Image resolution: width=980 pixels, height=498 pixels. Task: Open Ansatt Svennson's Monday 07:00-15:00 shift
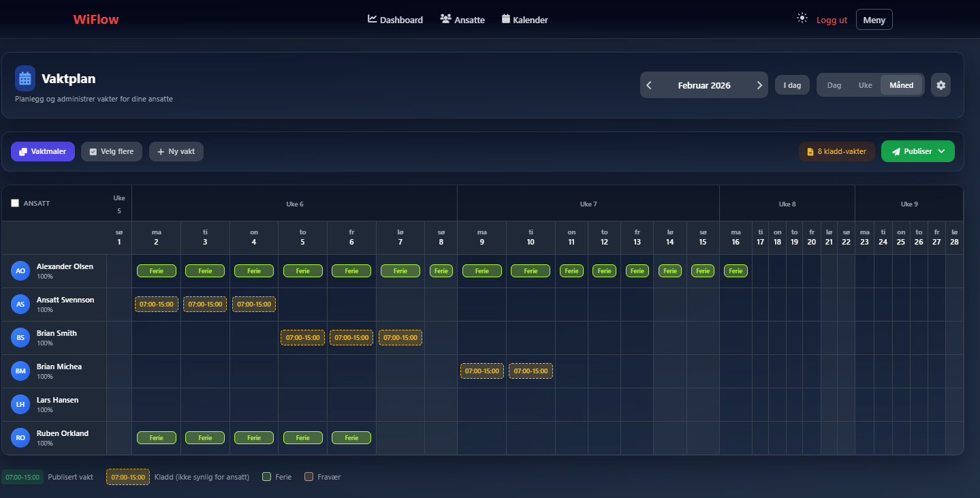pos(157,304)
